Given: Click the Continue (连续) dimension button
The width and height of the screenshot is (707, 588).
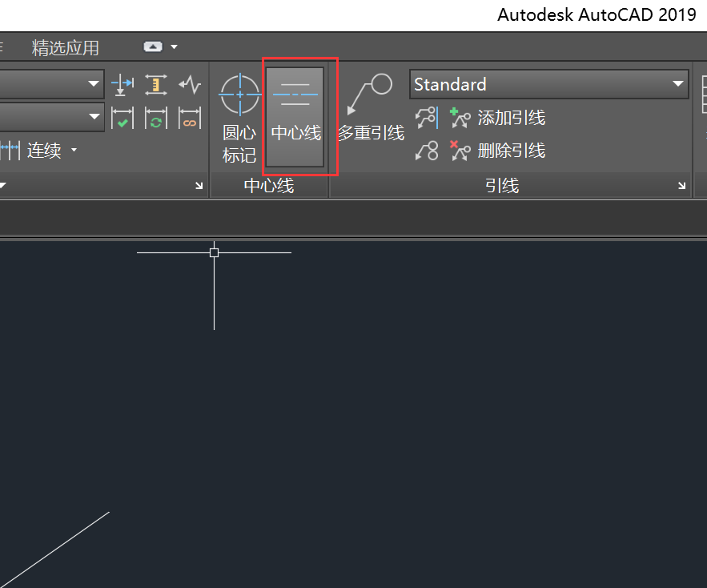Looking at the screenshot, I should click(x=30, y=151).
